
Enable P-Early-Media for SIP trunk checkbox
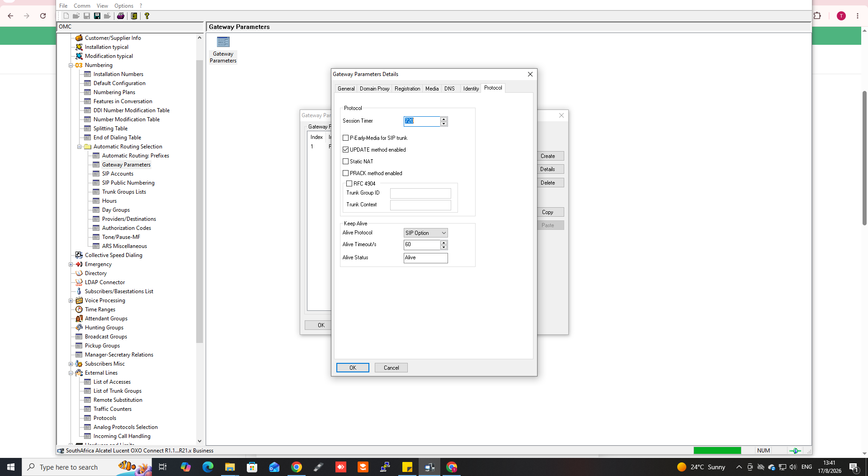point(346,138)
